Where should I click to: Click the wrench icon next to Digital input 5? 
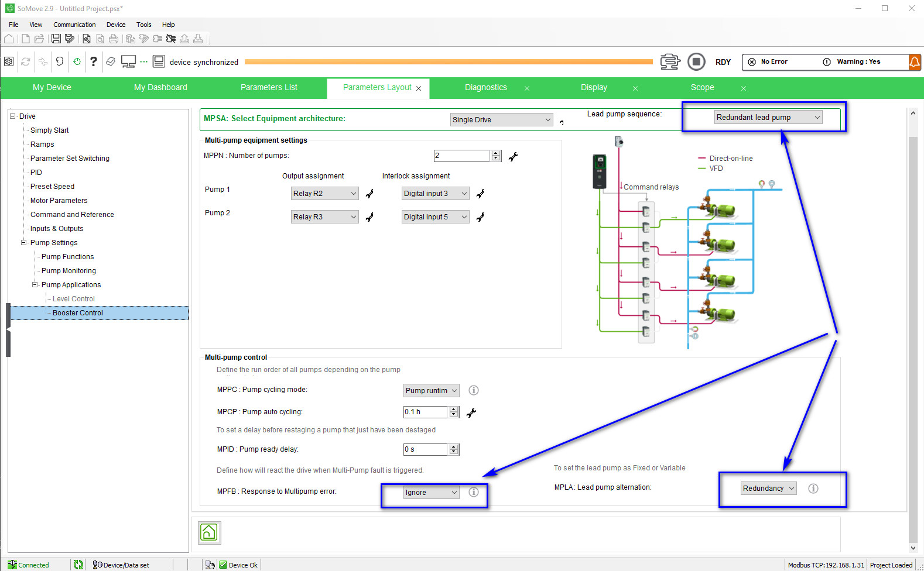click(480, 217)
